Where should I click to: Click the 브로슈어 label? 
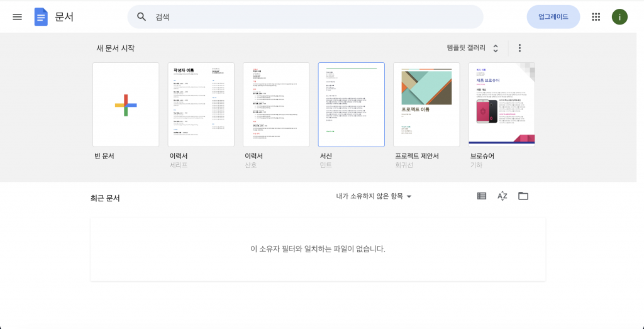click(x=482, y=156)
